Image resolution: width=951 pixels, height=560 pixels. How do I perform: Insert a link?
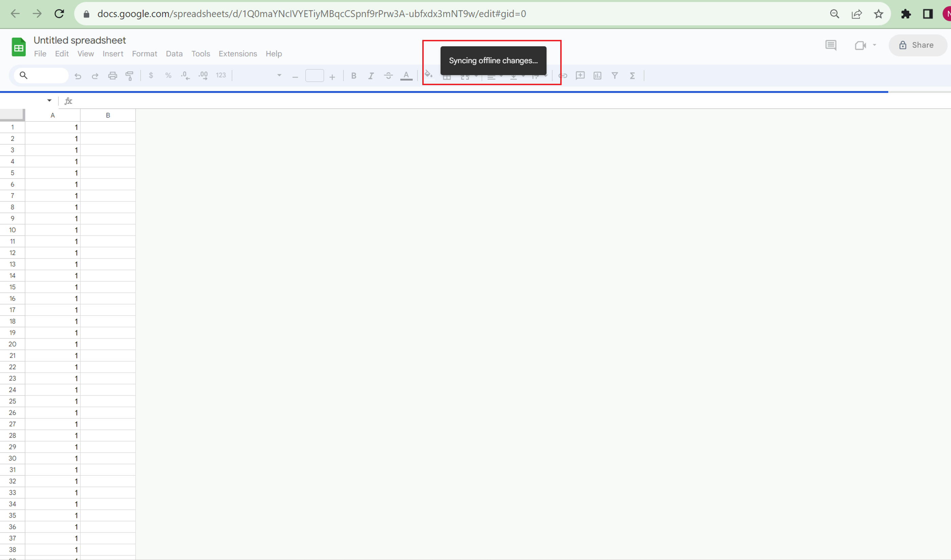coord(563,76)
